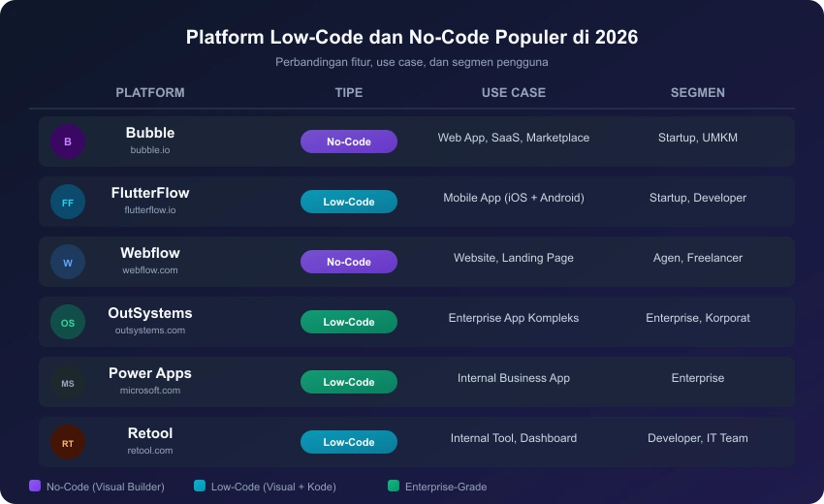Click the Bubble platform name

pos(150,133)
